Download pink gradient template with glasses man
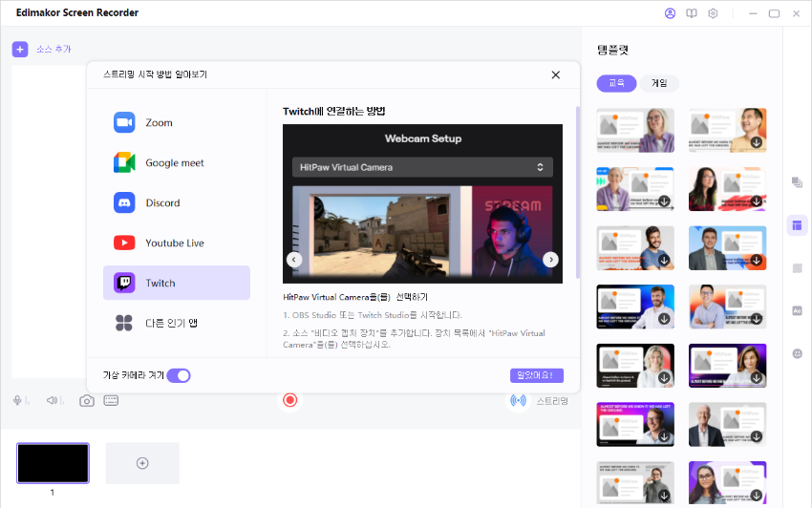 click(665, 436)
